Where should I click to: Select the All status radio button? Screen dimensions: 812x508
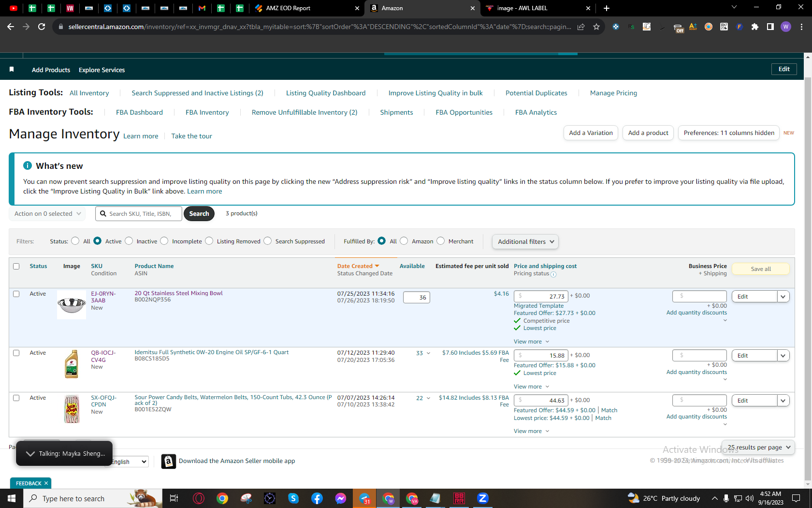click(75, 241)
